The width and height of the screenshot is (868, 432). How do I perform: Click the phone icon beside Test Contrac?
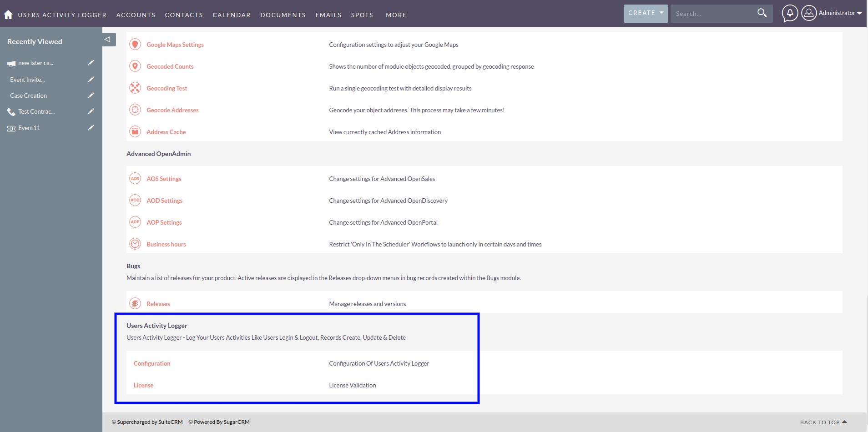[x=11, y=111]
